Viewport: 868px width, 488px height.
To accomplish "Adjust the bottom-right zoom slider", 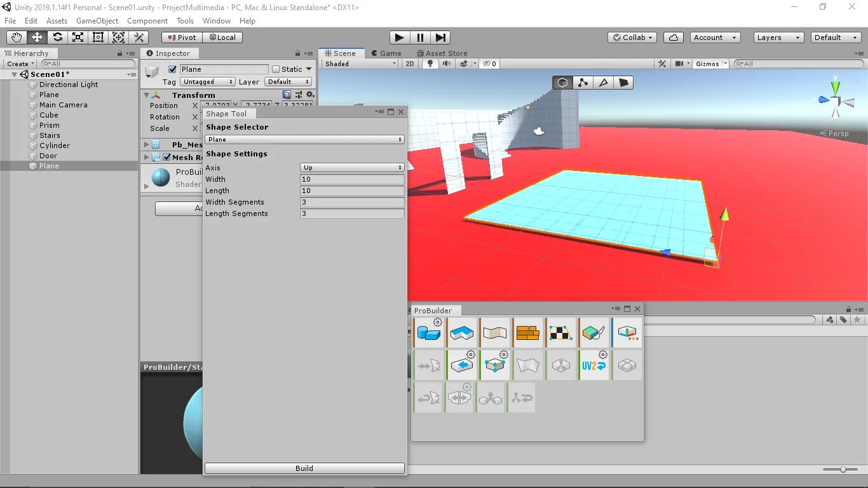I will tap(843, 470).
